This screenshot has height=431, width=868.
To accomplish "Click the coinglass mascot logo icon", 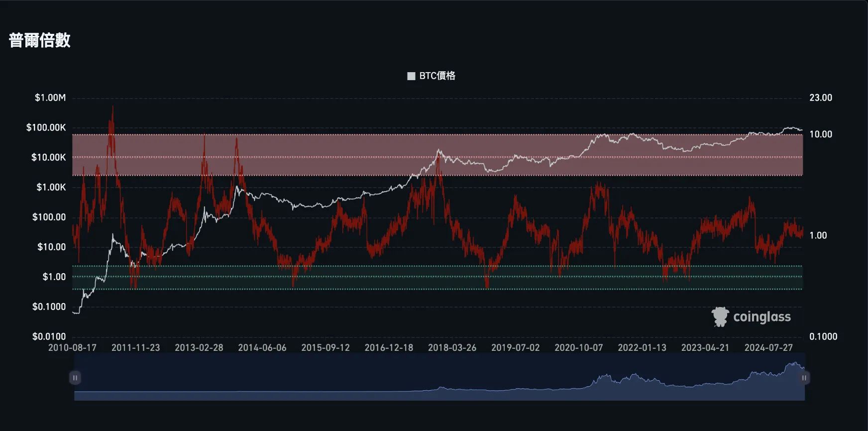I will [x=720, y=317].
